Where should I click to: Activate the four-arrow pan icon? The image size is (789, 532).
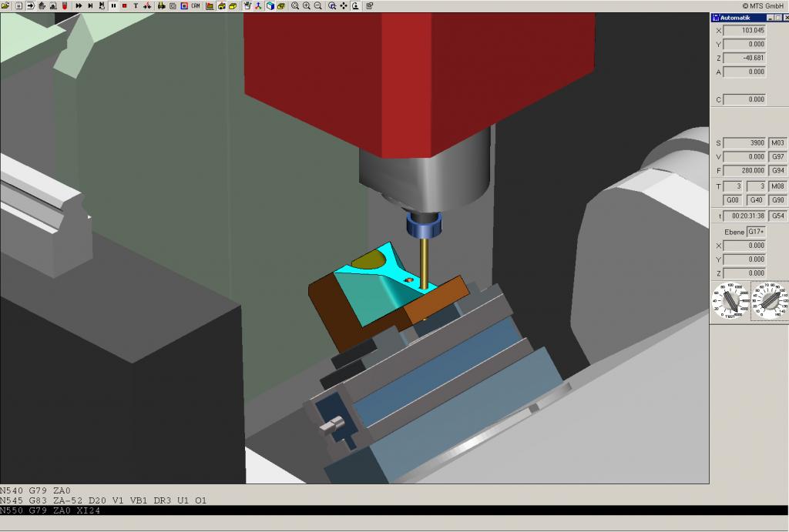(x=344, y=6)
